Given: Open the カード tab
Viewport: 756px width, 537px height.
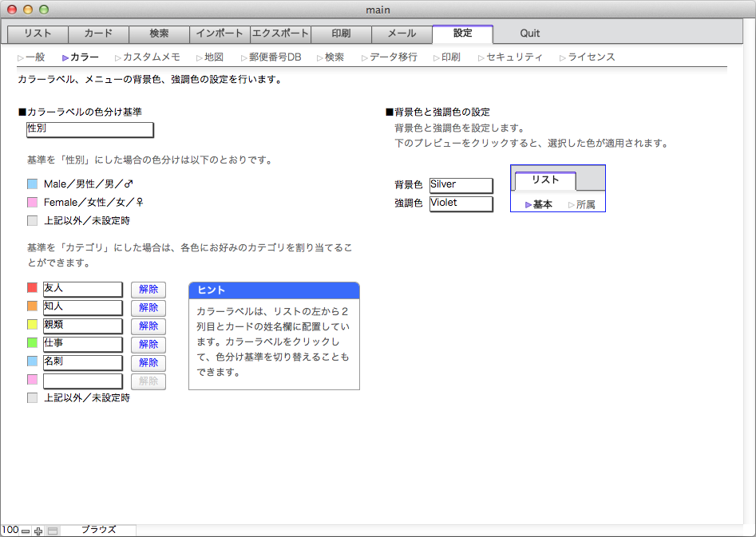Looking at the screenshot, I should pos(98,34).
